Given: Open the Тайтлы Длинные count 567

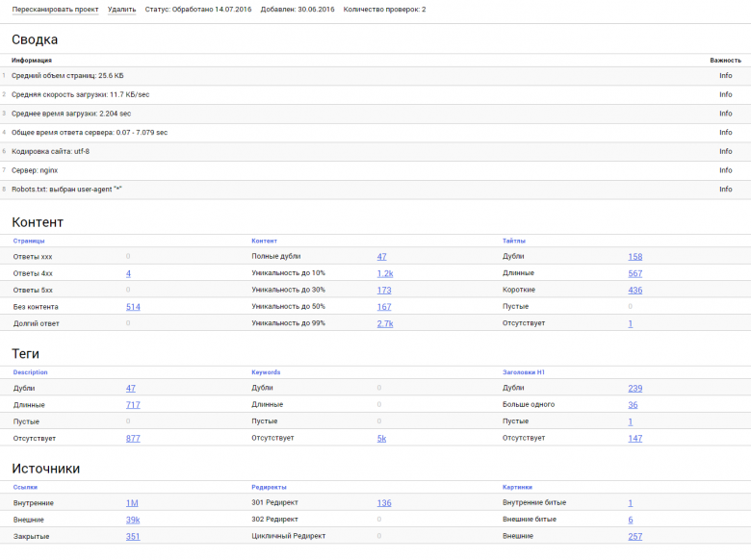Looking at the screenshot, I should coord(635,274).
